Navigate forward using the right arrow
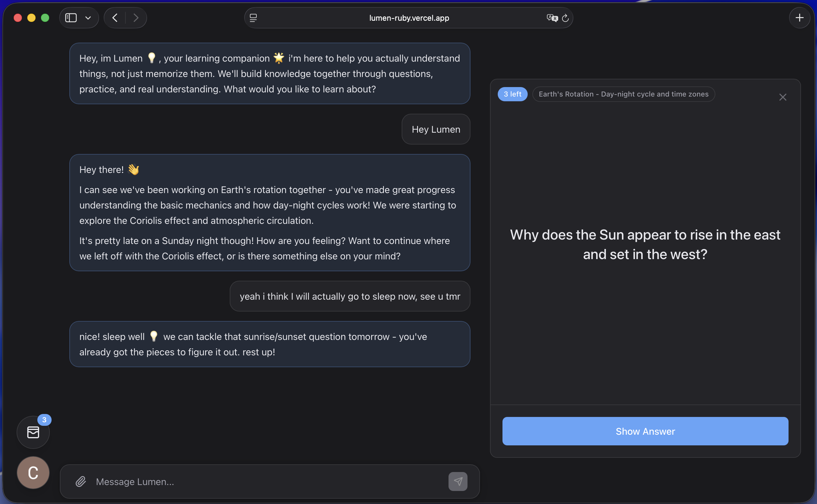 pyautogui.click(x=136, y=18)
